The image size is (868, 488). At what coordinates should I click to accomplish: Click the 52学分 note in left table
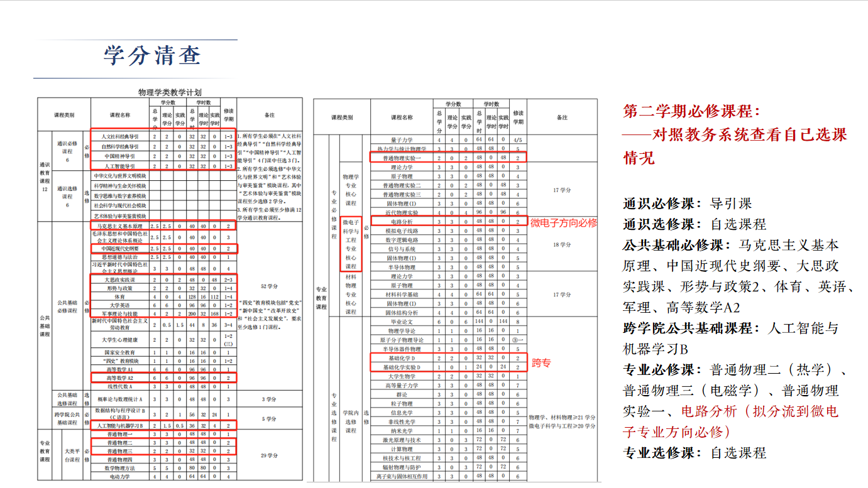[x=269, y=286]
